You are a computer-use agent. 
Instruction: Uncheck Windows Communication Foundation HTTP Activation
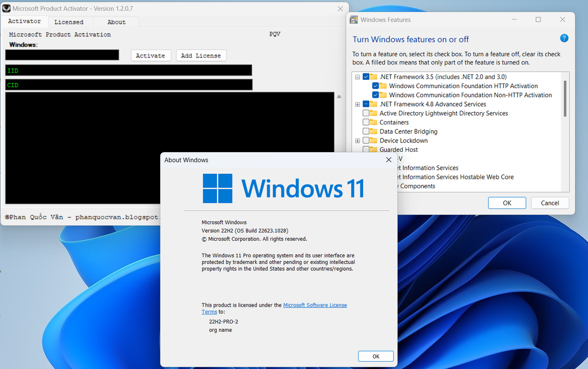pyautogui.click(x=375, y=86)
